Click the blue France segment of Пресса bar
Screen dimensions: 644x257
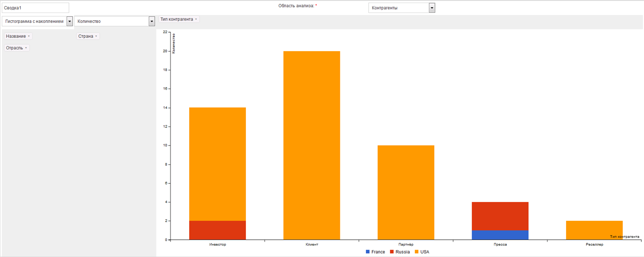pos(500,235)
